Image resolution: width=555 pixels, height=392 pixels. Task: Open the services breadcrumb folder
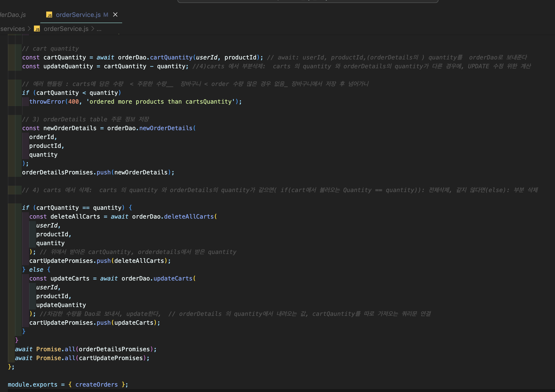tap(13, 29)
